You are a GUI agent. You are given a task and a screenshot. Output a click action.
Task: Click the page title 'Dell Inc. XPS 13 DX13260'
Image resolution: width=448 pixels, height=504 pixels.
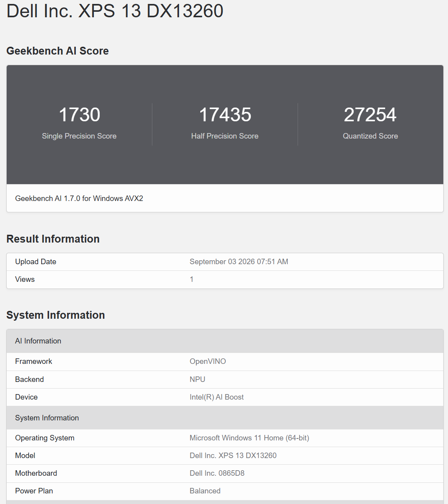pyautogui.click(x=115, y=11)
